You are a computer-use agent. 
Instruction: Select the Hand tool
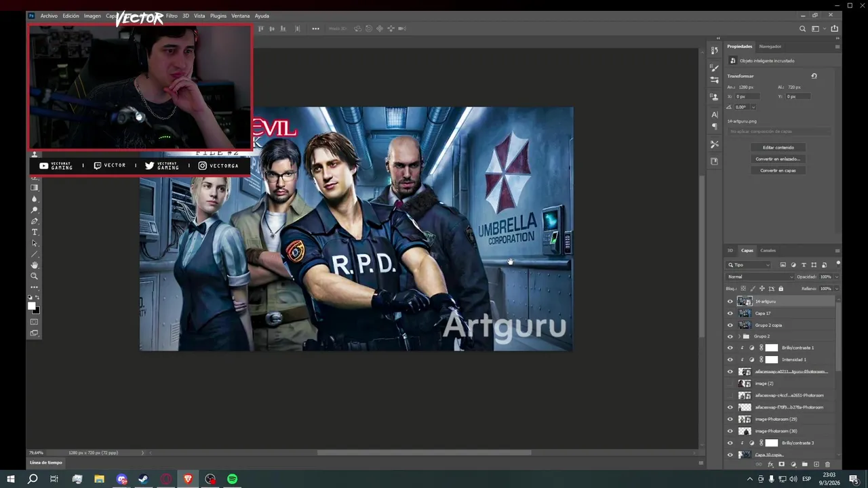(35, 265)
